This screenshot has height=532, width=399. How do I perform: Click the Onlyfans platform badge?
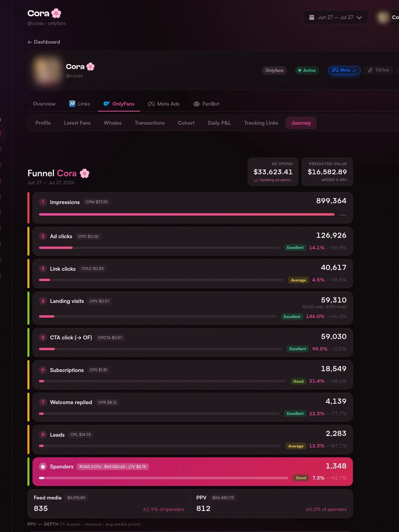274,70
